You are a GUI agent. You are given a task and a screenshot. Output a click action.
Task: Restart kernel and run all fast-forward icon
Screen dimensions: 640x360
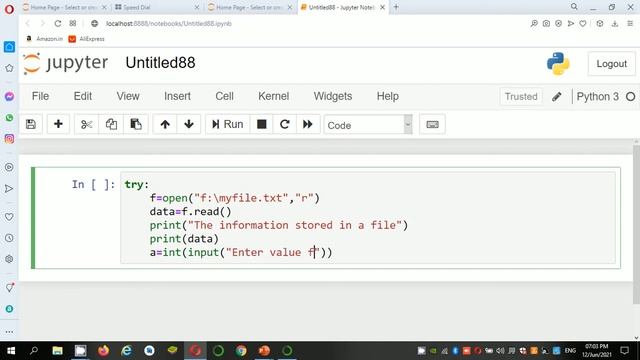[307, 124]
